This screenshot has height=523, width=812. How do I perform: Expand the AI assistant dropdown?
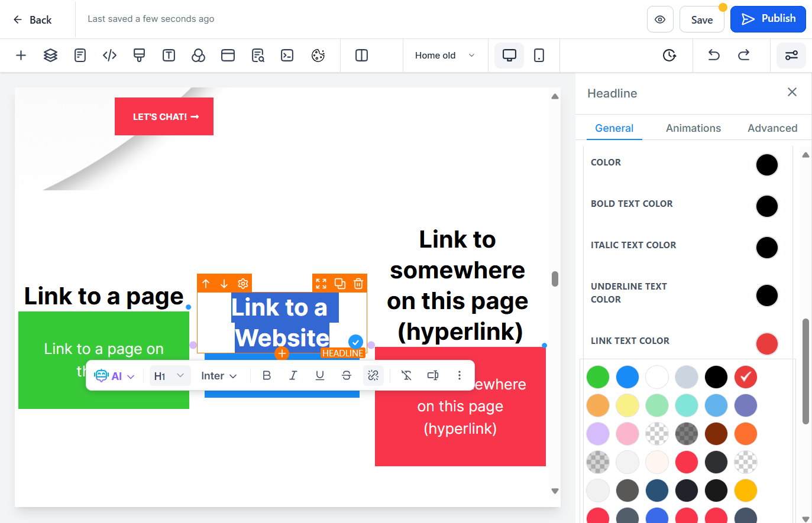(x=114, y=376)
